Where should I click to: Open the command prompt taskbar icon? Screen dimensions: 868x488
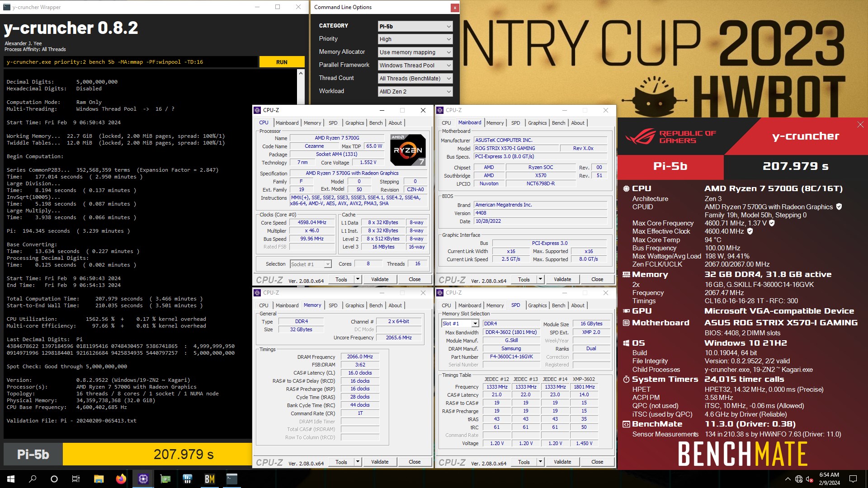(231, 479)
